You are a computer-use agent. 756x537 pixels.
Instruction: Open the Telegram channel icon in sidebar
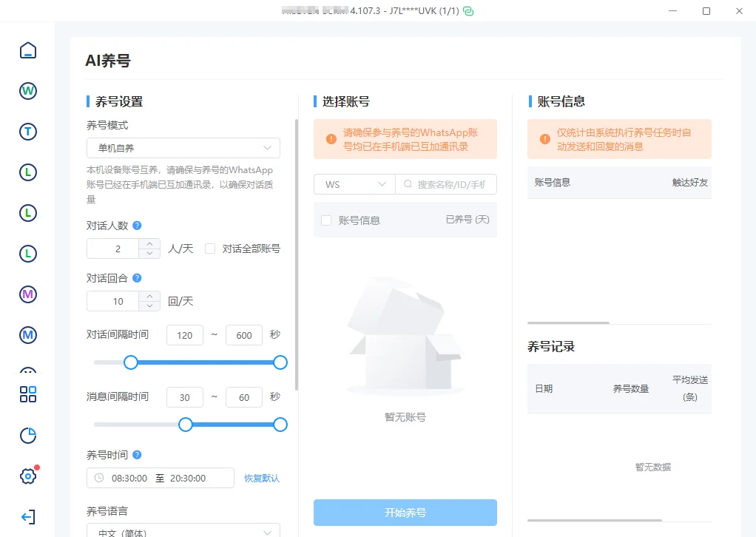tap(27, 131)
